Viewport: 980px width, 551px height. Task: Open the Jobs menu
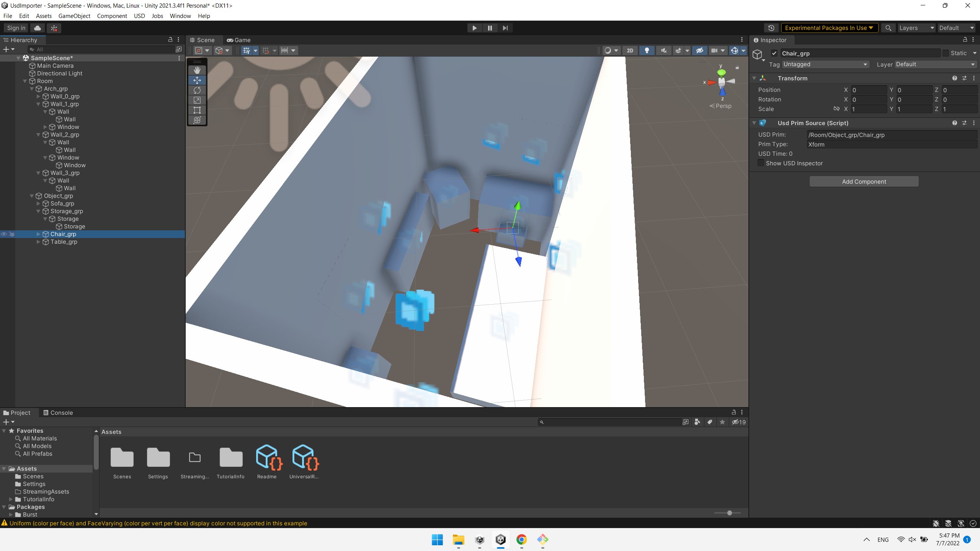coord(157,16)
